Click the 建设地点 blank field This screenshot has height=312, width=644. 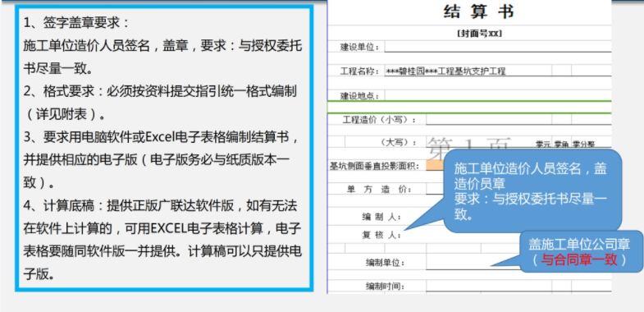(498, 96)
